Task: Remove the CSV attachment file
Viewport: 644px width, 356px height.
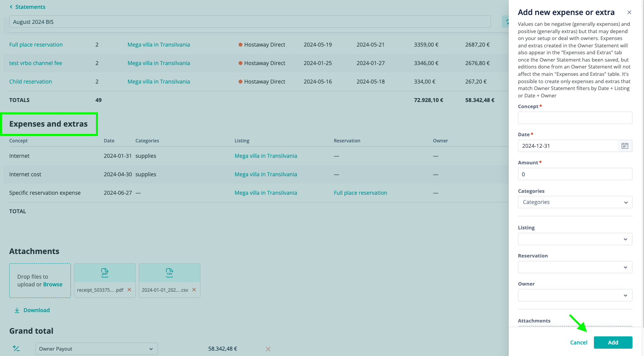Action: click(x=194, y=290)
